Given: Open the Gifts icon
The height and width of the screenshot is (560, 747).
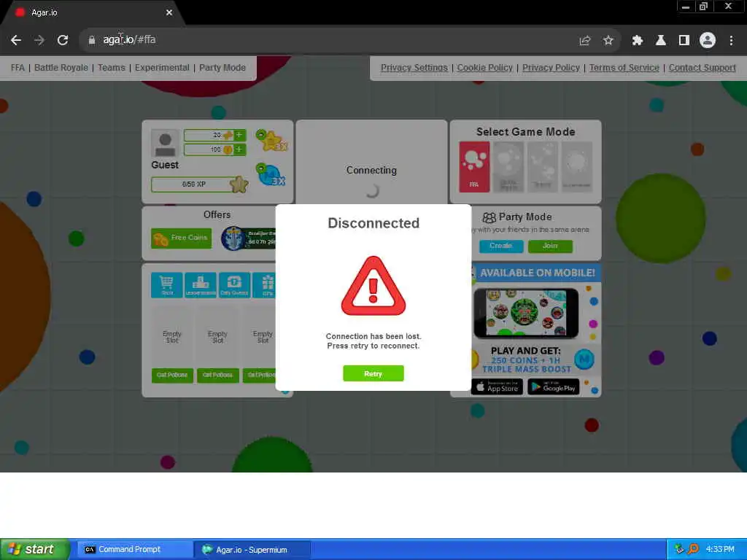Looking at the screenshot, I should [264, 285].
